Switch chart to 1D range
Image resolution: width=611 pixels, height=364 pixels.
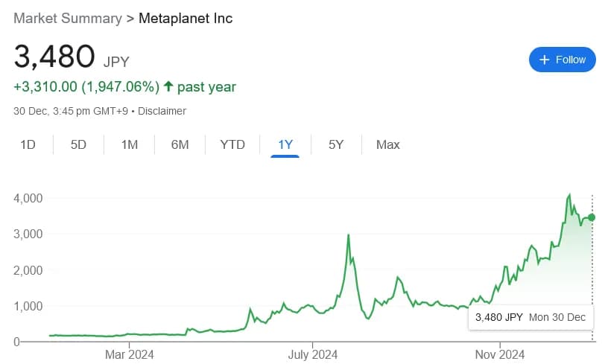[28, 144]
